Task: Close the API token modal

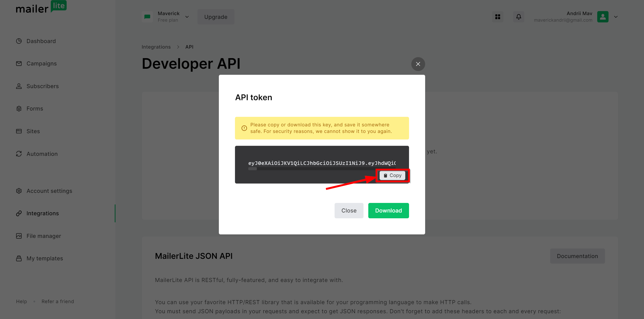Action: (418, 64)
